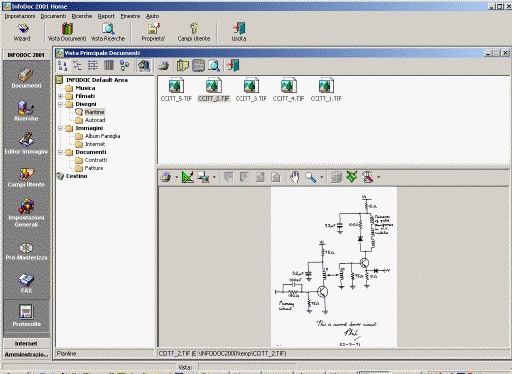Image resolution: width=512 pixels, height=374 pixels.
Task: Open the Cestino recycle bin node
Action: 76,176
